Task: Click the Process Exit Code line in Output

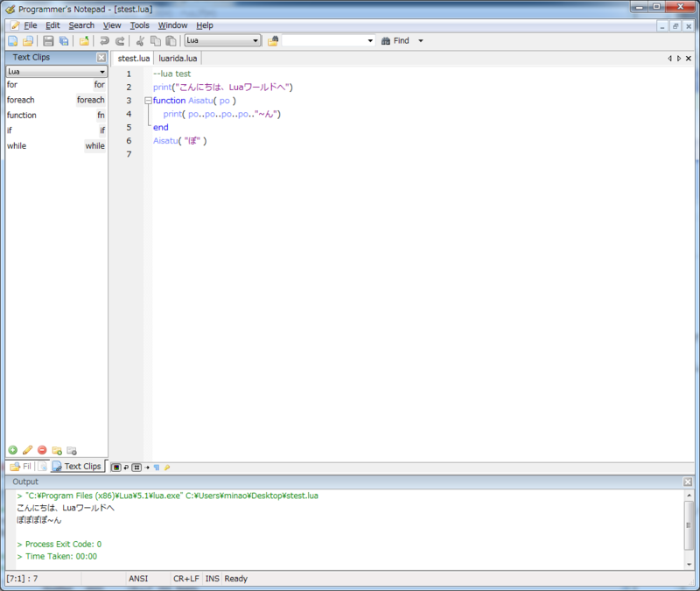Action: (x=59, y=544)
